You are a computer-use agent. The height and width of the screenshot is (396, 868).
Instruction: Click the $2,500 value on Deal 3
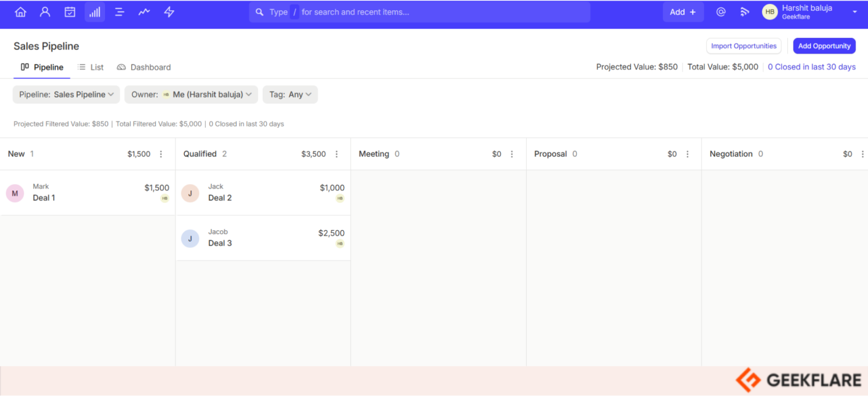pos(331,233)
